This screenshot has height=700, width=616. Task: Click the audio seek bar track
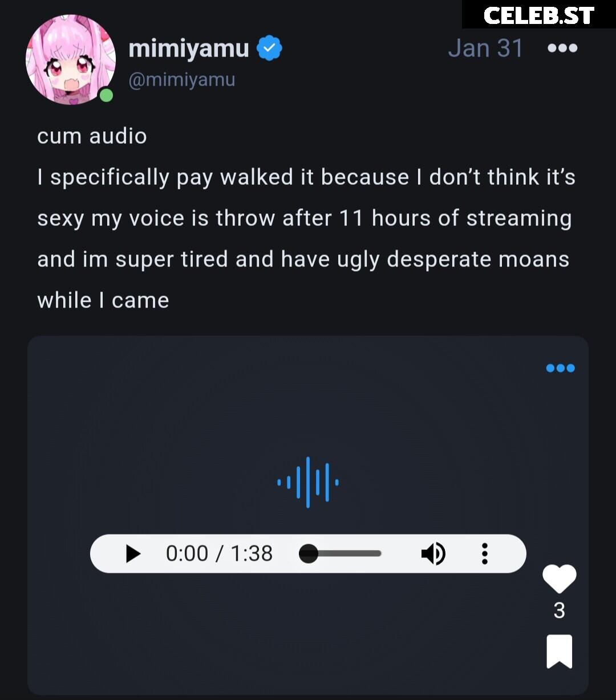click(x=341, y=553)
